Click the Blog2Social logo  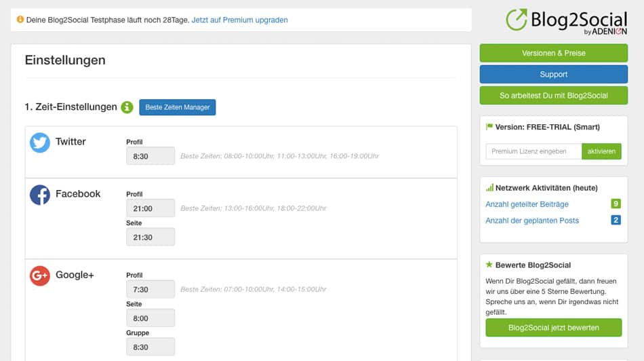tap(566, 22)
